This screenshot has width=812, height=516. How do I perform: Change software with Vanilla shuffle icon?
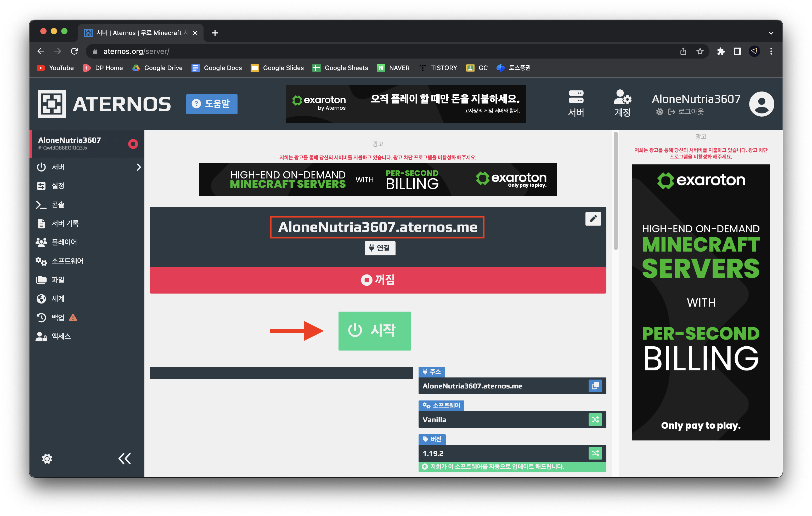595,420
